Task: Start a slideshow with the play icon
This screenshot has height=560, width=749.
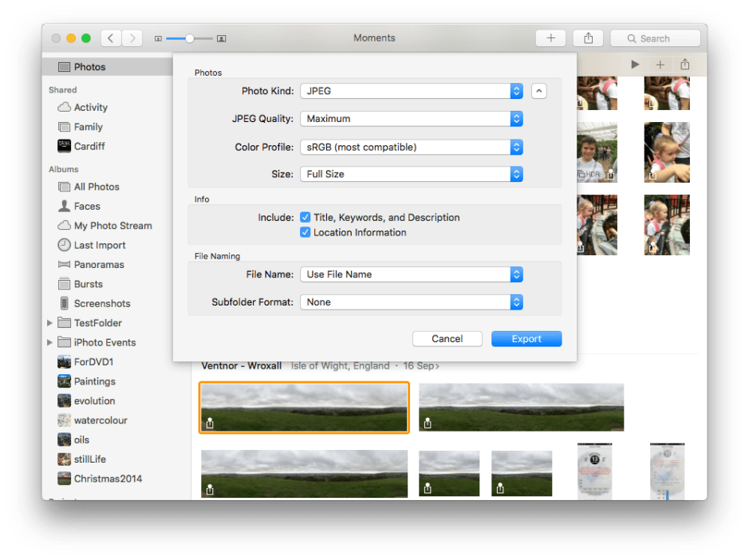Action: coord(633,65)
